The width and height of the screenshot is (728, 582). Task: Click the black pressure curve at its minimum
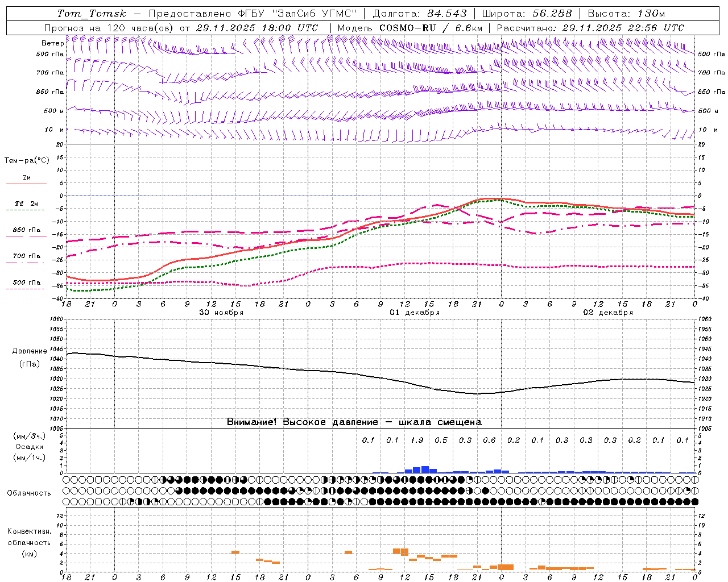pos(478,393)
